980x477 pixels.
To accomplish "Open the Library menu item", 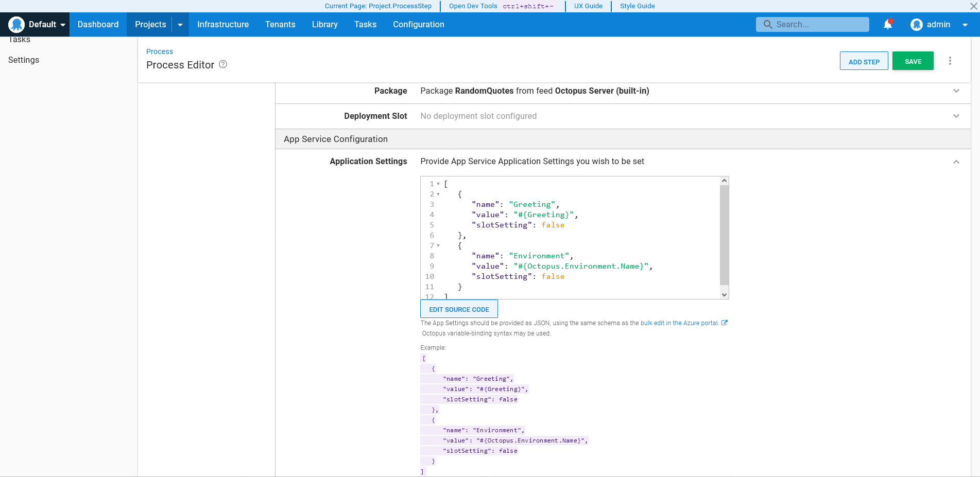I will tap(324, 24).
